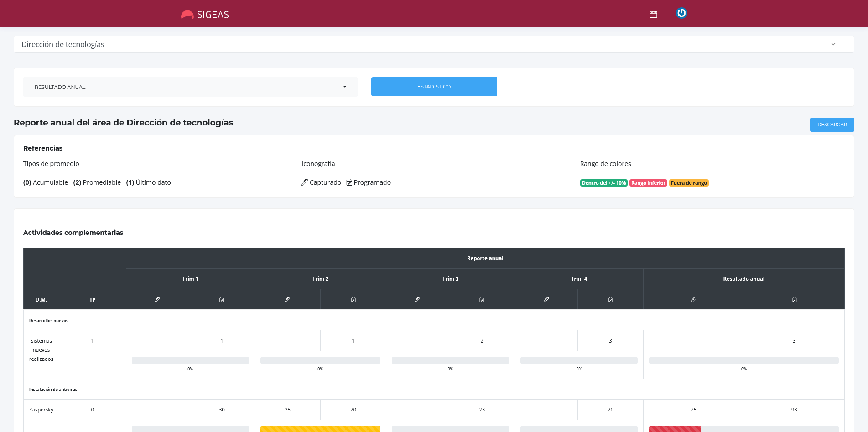Open the calendar icon in header
Screen dimensions: 868x432
(x=653, y=15)
